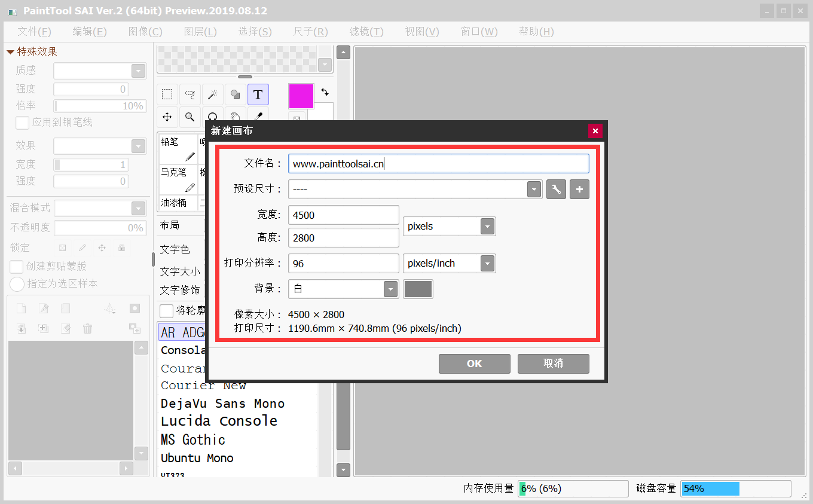This screenshot has width=813, height=504.
Task: Open the 背景 background dropdown showing 白
Action: (391, 289)
